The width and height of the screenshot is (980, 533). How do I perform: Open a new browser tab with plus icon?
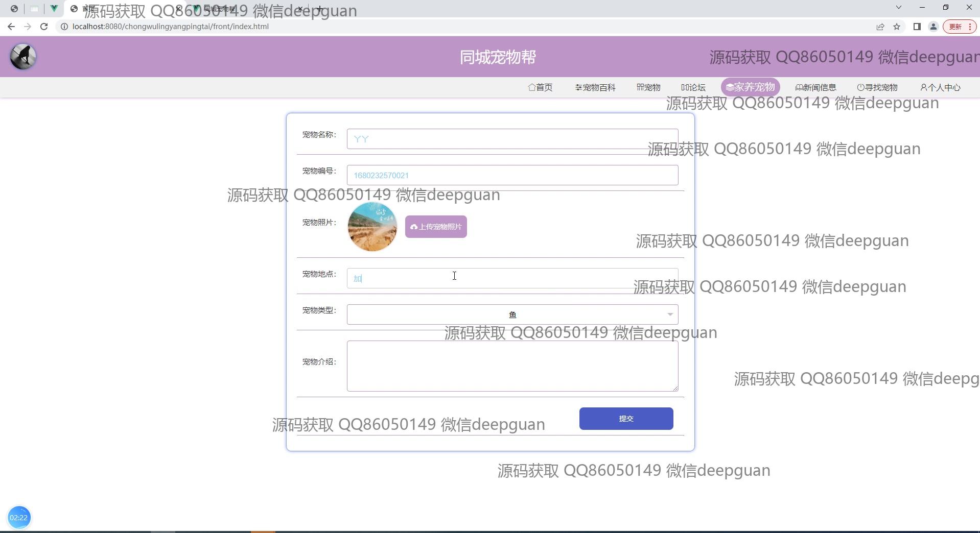(x=319, y=9)
